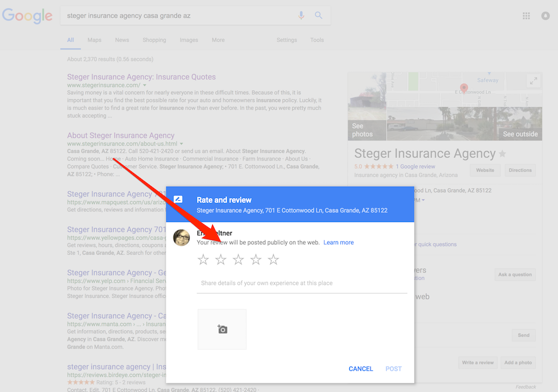Select the fifth rating star
558x392 pixels.
pos(273,259)
